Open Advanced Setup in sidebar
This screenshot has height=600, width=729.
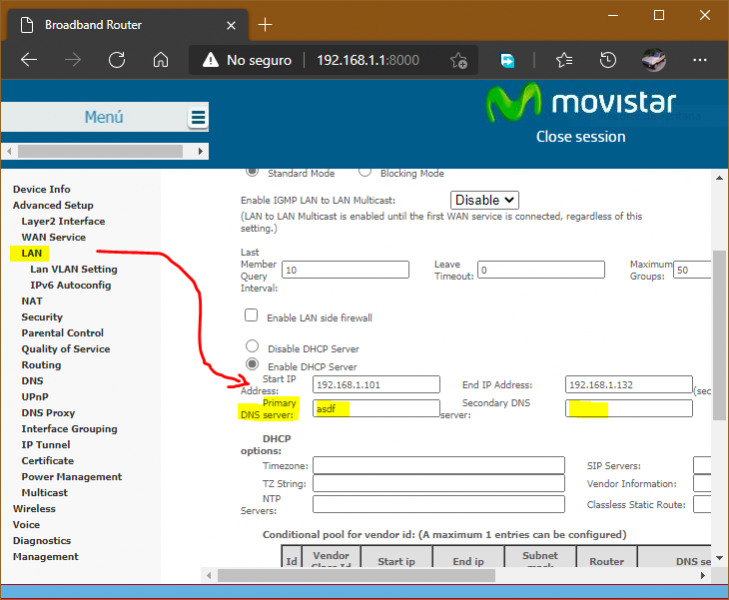53,205
